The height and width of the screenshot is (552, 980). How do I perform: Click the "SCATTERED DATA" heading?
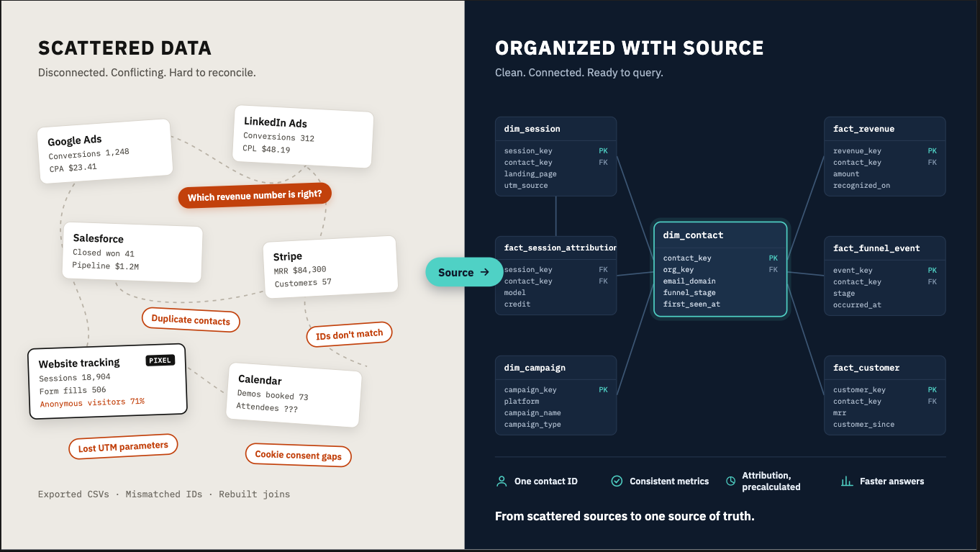[x=124, y=48]
